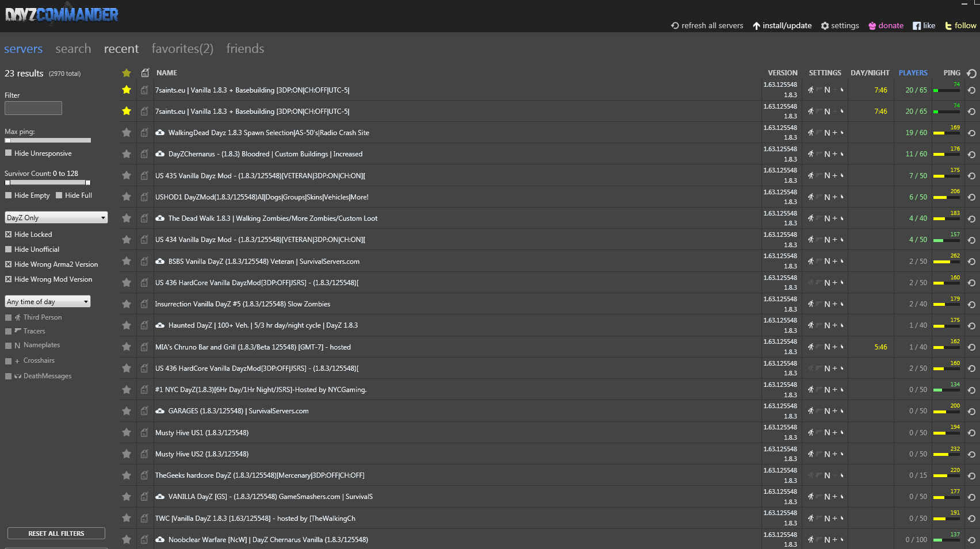Unfavorite the first 7saints.eu server star
The image size is (980, 549).
click(127, 90)
